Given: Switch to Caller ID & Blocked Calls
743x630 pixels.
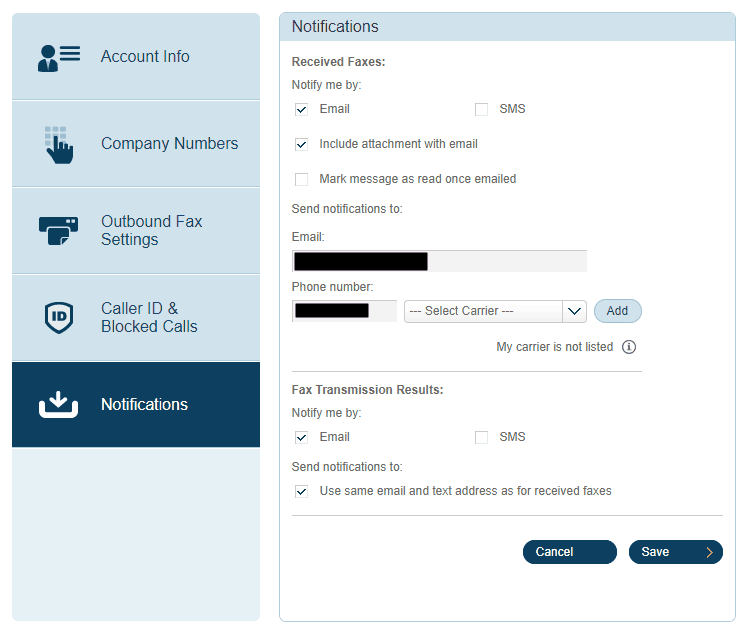Looking at the screenshot, I should click(136, 317).
